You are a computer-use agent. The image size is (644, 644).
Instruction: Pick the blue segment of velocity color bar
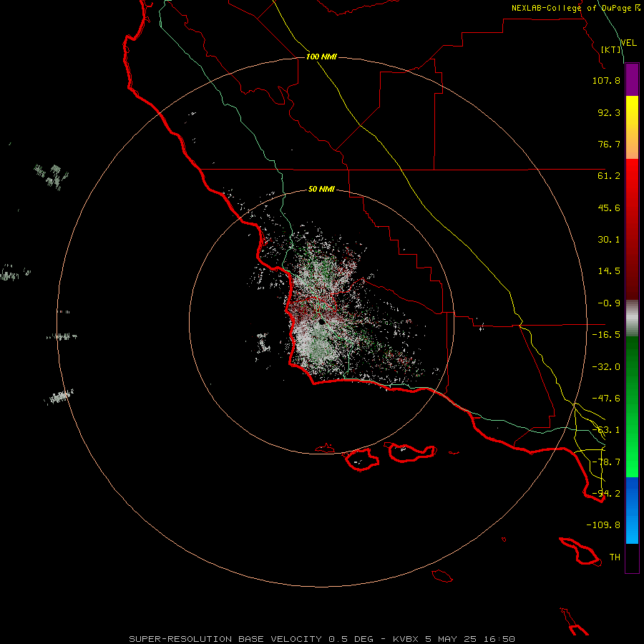[x=632, y=510]
